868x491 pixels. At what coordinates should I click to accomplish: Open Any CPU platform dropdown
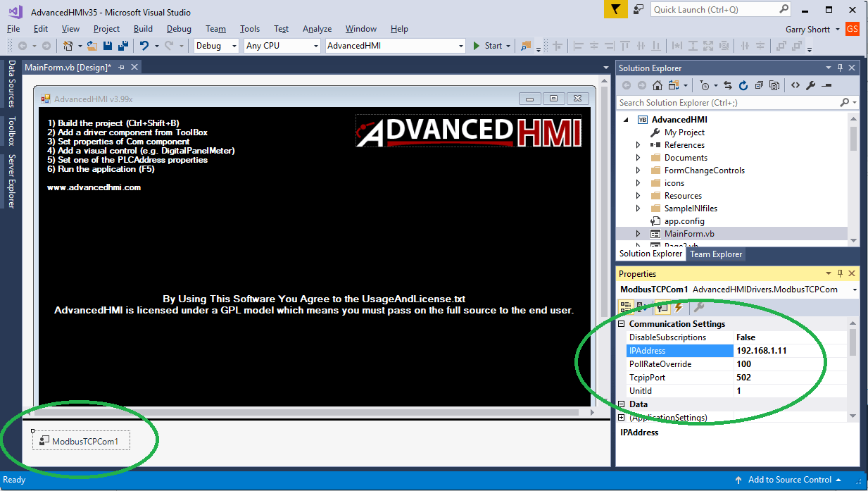pyautogui.click(x=315, y=46)
